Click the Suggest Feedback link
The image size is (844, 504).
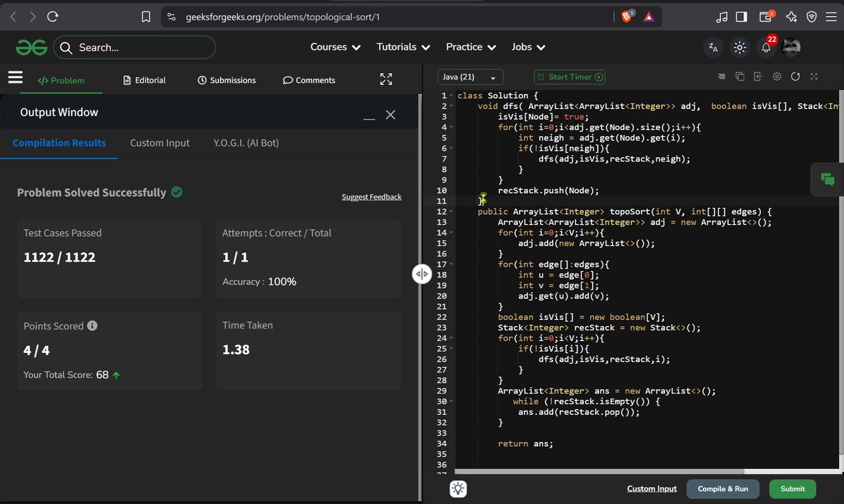pyautogui.click(x=371, y=197)
